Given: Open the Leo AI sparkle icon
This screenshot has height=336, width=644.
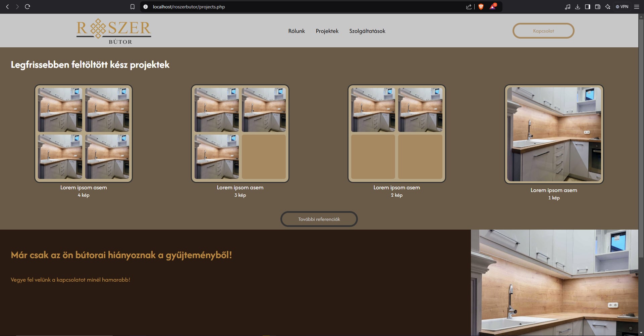Looking at the screenshot, I should tap(607, 7).
